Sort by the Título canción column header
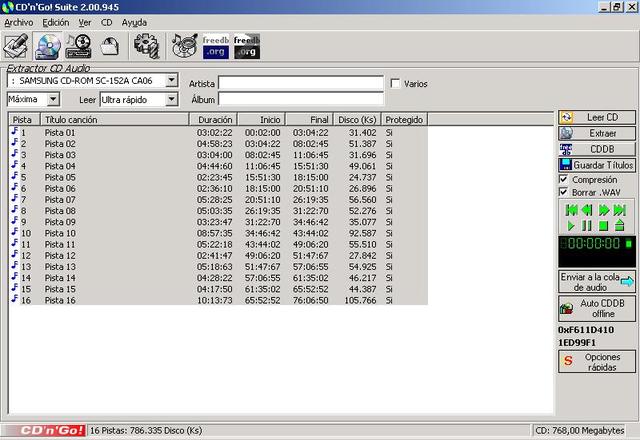The height and width of the screenshot is (440, 640). pos(115,120)
